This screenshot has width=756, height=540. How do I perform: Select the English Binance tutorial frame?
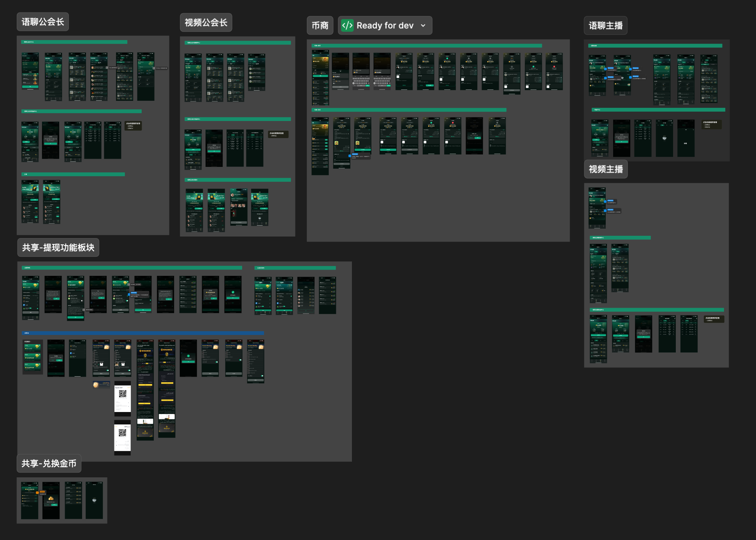145,390
